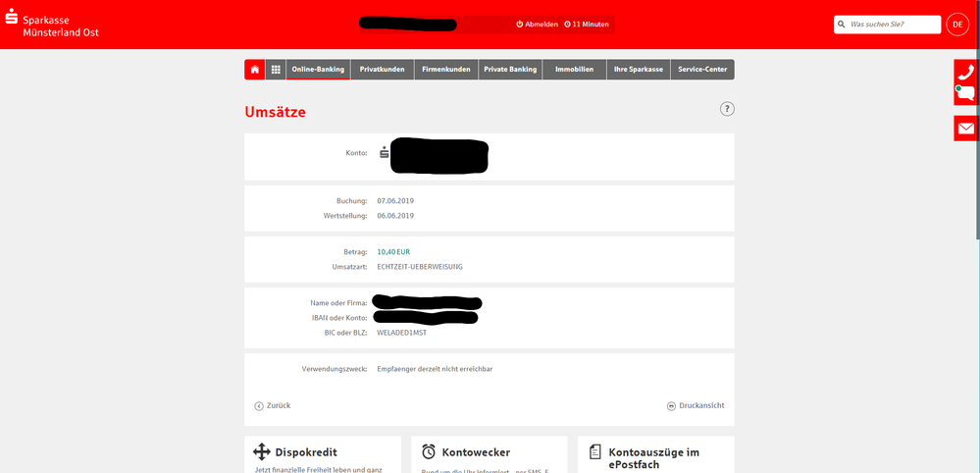The height and width of the screenshot is (473, 980).
Task: Click the search magnifier icon
Action: (x=842, y=25)
